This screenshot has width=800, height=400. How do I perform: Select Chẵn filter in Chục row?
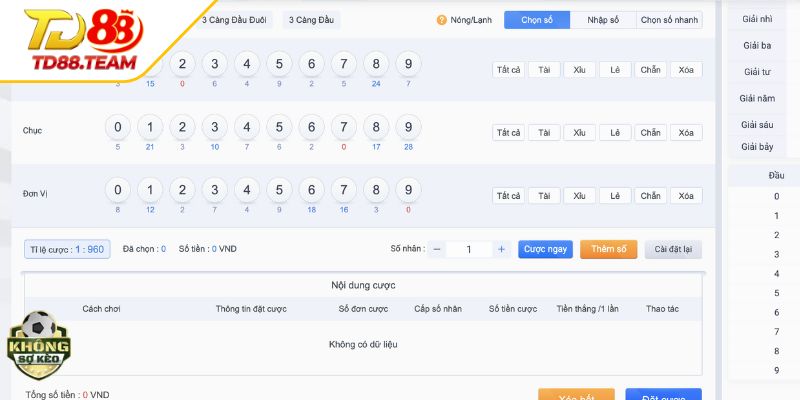coord(650,133)
